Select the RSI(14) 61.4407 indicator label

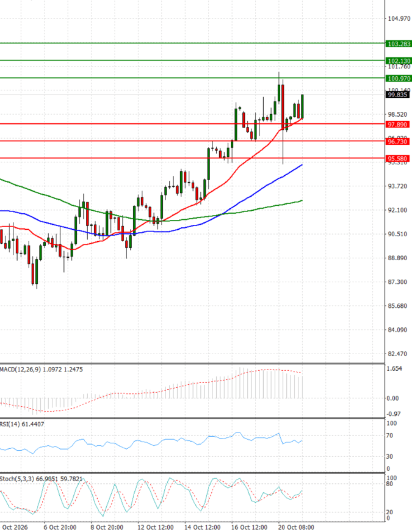tap(22, 424)
